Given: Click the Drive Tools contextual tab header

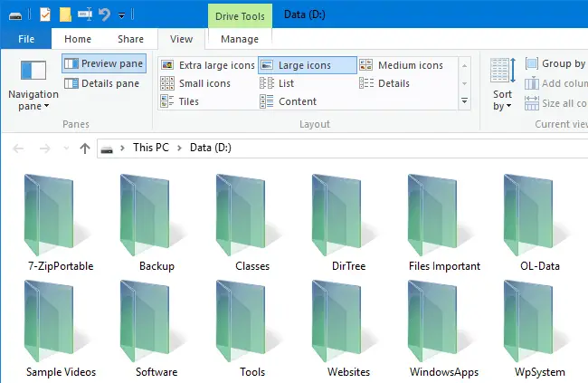Looking at the screenshot, I should [x=240, y=16].
